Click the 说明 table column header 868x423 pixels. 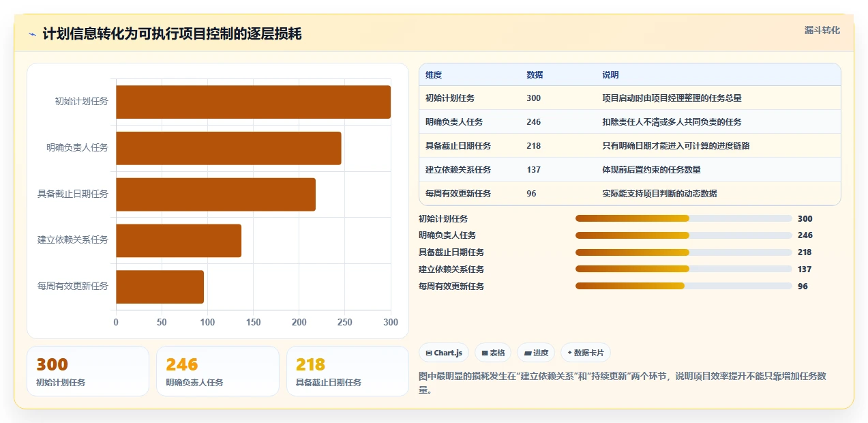pos(611,75)
